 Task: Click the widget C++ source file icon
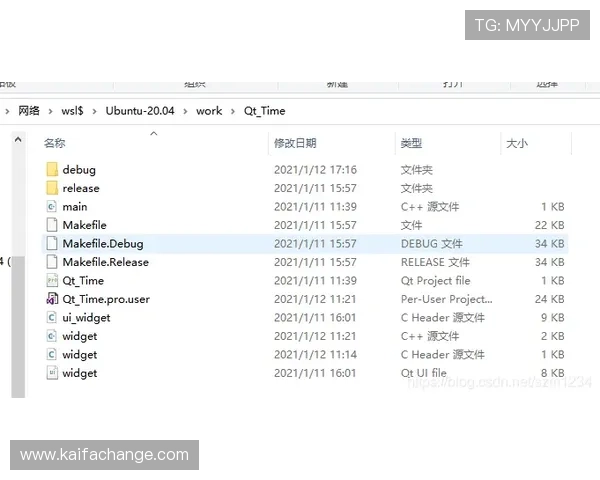point(52,336)
